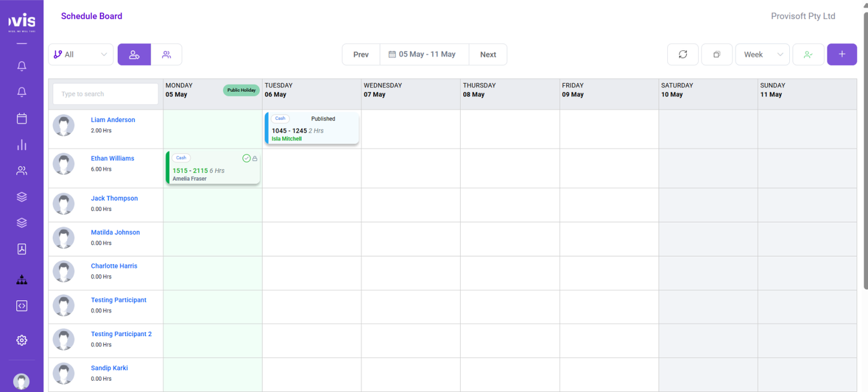This screenshot has height=392, width=868.
Task: Open the PDF document sidebar icon
Action: (22, 249)
